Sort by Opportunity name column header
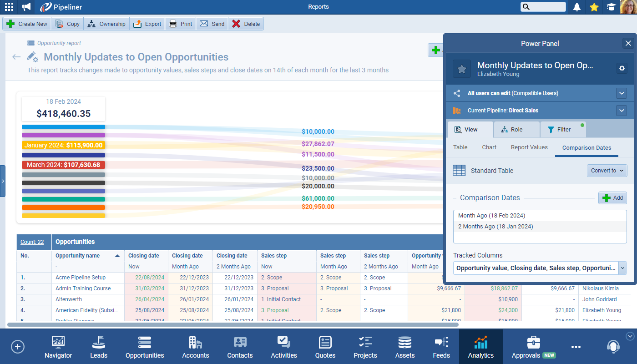Image resolution: width=637 pixels, height=364 pixels. pos(78,256)
